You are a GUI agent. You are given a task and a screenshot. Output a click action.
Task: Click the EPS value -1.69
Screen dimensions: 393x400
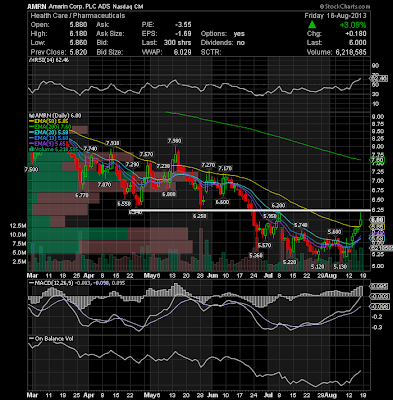click(184, 34)
